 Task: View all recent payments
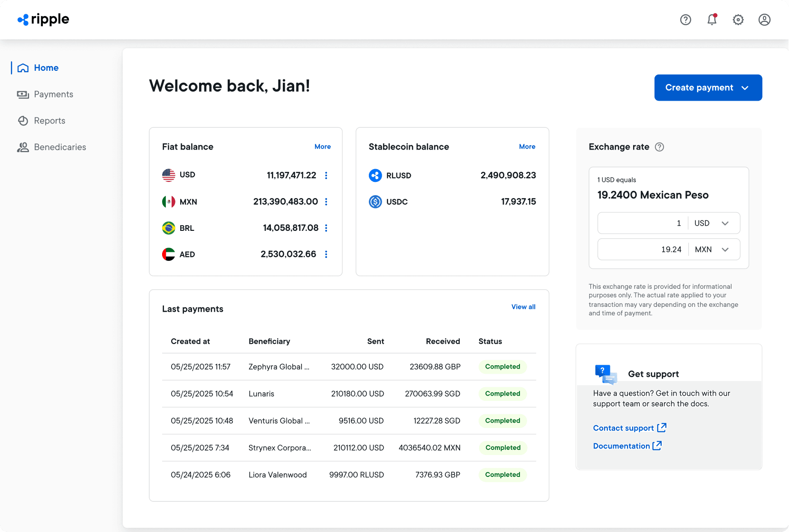coord(523,307)
